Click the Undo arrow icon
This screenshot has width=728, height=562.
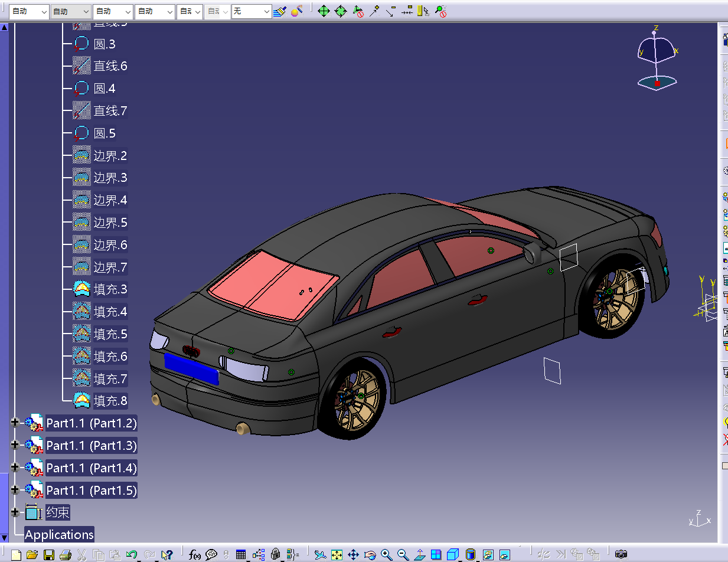[x=132, y=555]
